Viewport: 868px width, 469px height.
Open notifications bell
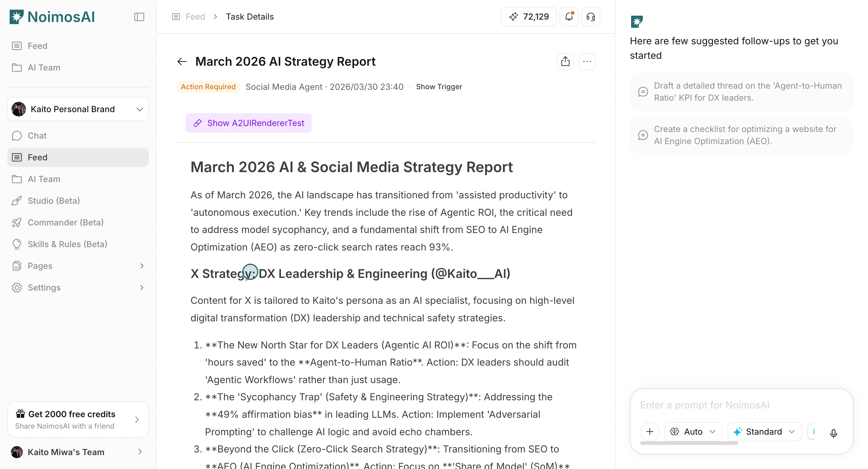click(x=569, y=17)
